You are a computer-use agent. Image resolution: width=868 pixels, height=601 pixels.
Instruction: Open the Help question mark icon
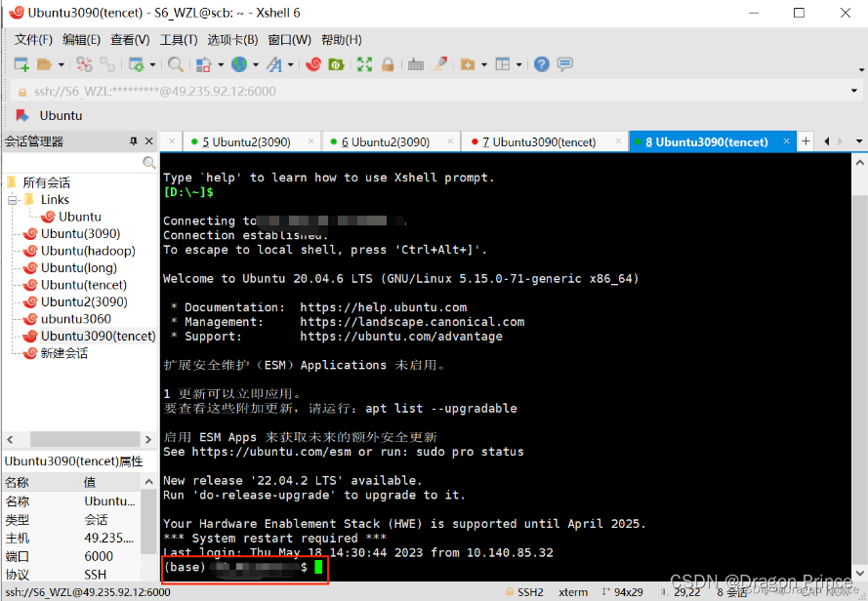(x=542, y=64)
